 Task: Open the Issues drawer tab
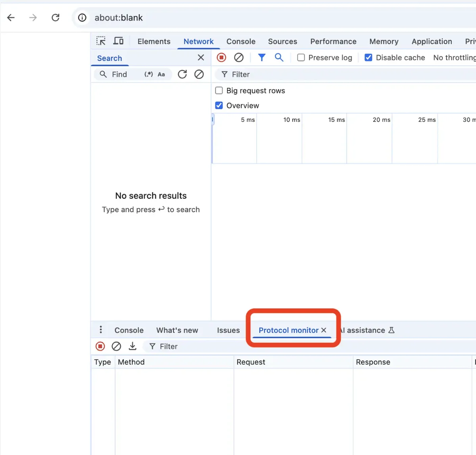pyautogui.click(x=228, y=330)
